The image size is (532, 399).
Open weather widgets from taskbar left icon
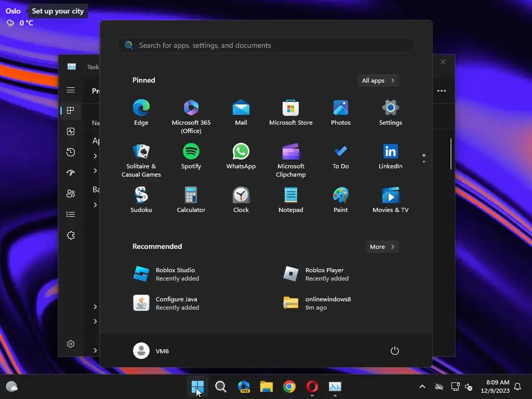pos(12,387)
